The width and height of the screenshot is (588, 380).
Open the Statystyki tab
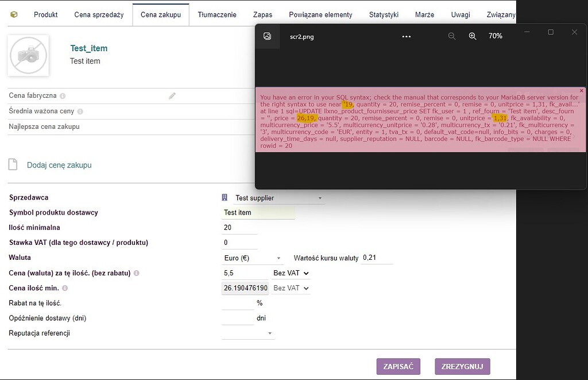[x=384, y=14]
